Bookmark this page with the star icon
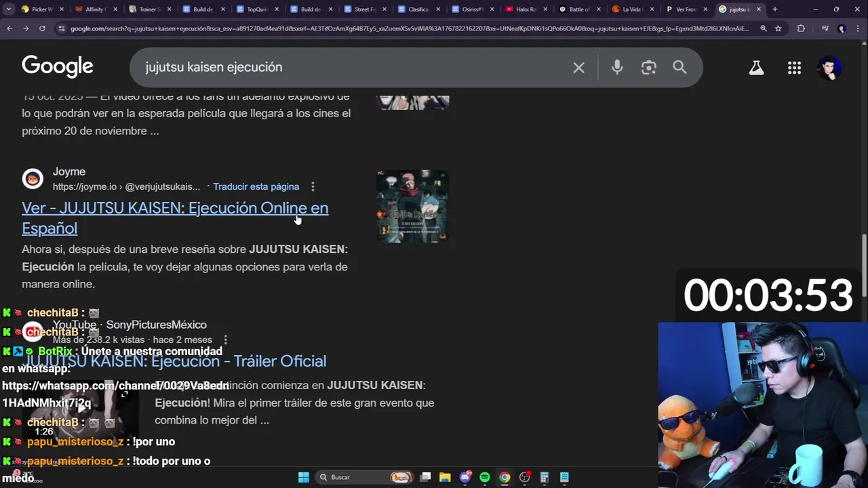Screen dimensions: 868x488 coord(778,28)
